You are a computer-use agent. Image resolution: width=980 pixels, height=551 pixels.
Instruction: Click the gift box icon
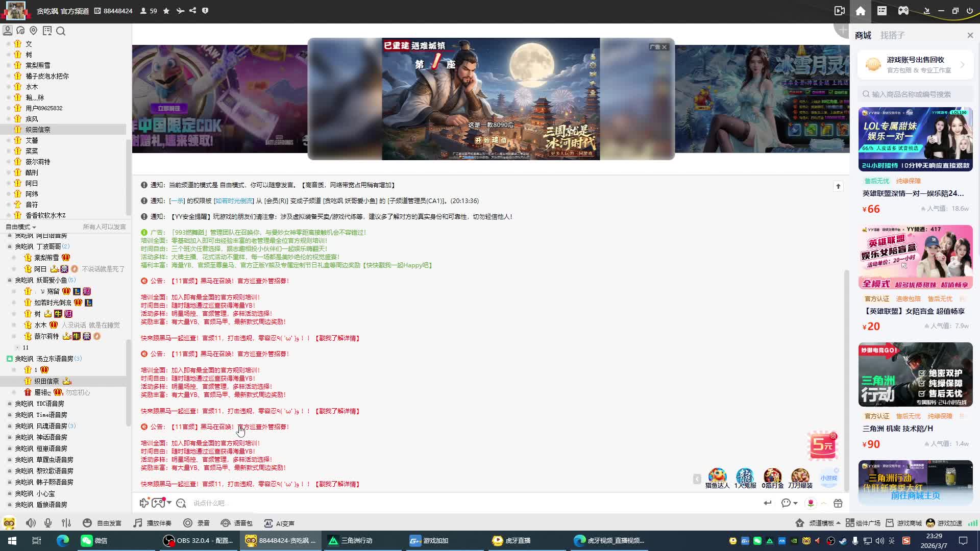[838, 503]
